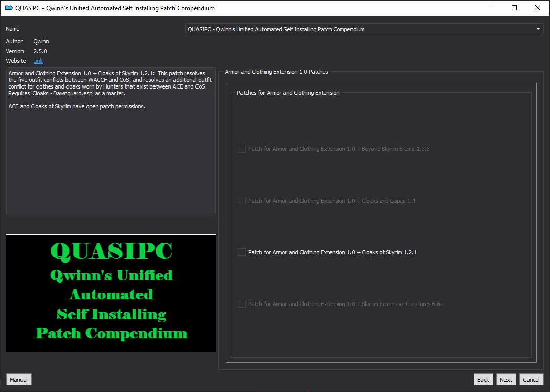550x392 pixels.
Task: Click the patch description text box
Action: click(111, 141)
